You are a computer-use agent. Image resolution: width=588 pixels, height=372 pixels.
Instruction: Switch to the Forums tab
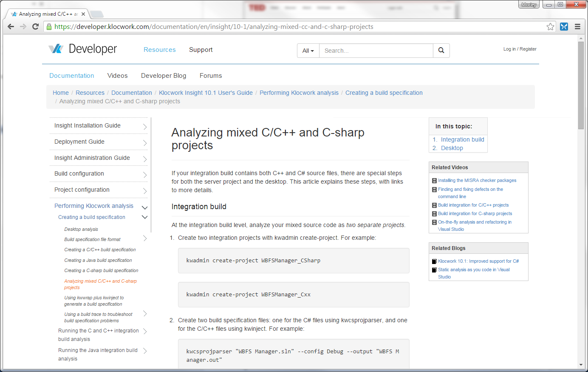pyautogui.click(x=211, y=76)
